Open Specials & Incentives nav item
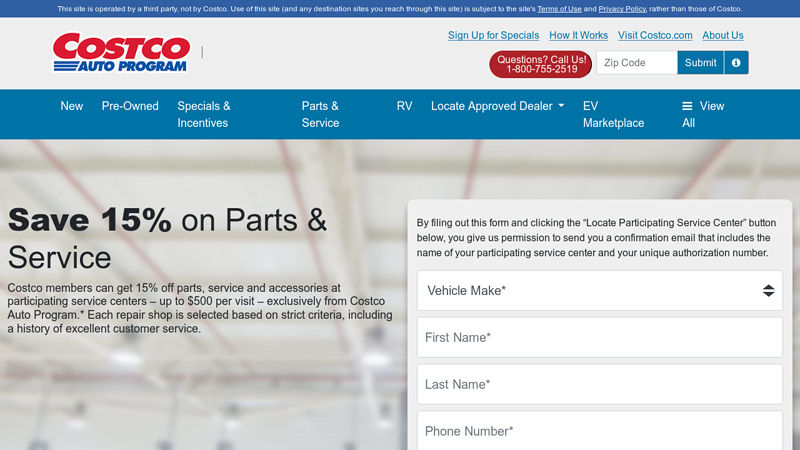 point(204,114)
